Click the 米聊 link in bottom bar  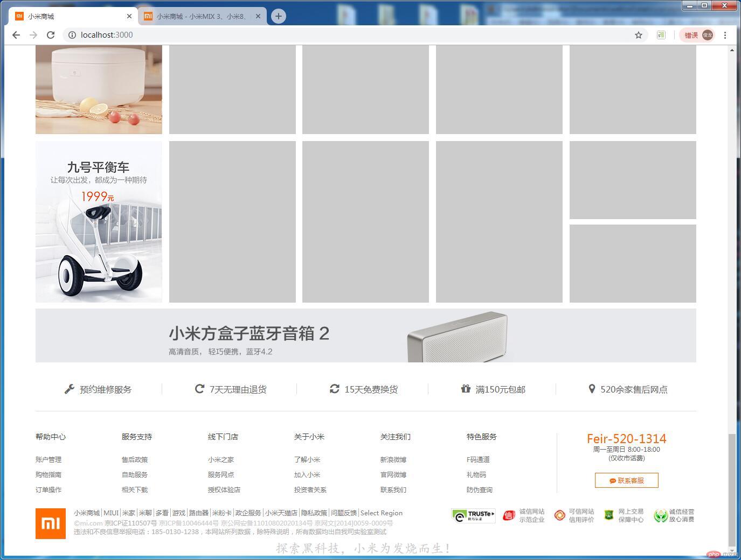[x=146, y=513]
